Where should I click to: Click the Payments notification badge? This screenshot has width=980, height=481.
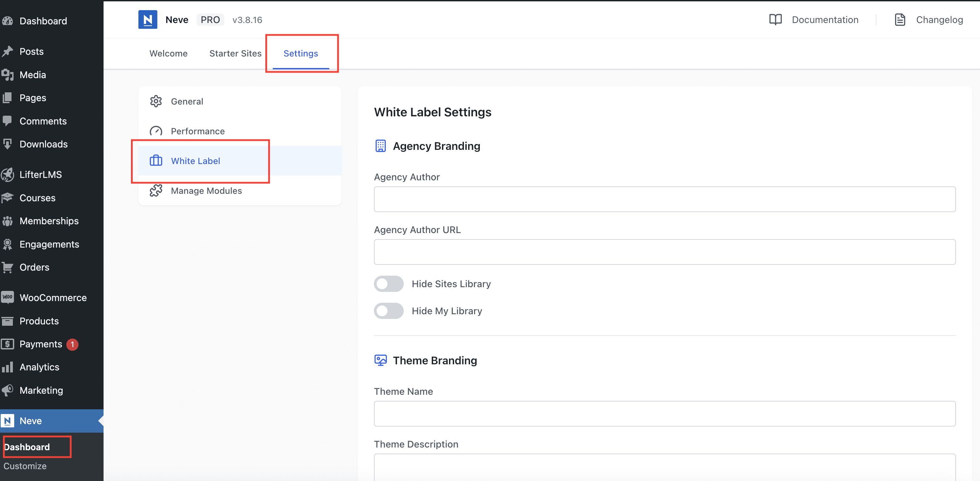72,344
